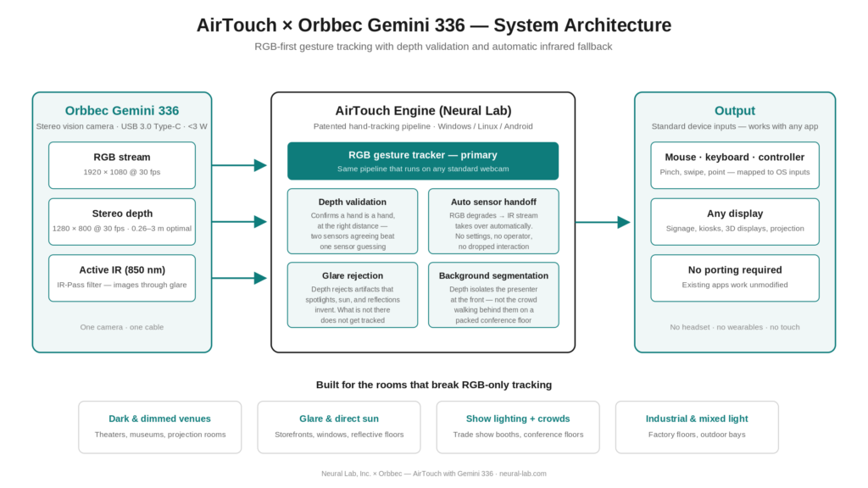Viewport: 868px width, 488px height.
Task: Select the 'Dark & dimmed venues' card
Action: (160, 427)
